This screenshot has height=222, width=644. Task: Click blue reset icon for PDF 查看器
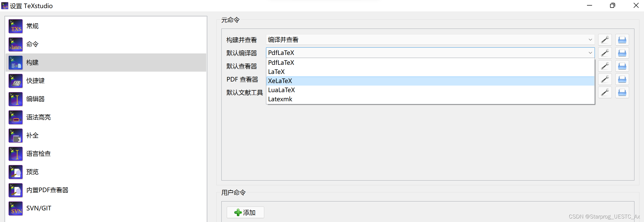click(x=622, y=79)
